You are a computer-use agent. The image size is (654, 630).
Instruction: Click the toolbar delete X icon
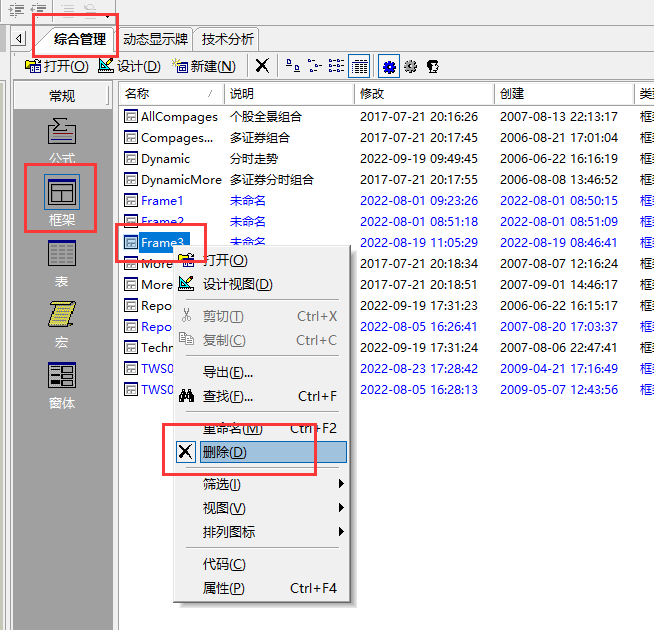point(262,66)
